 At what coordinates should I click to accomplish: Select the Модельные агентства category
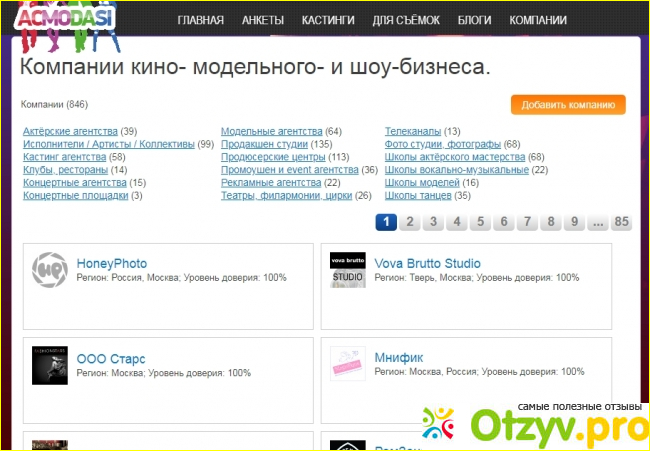[x=271, y=131]
